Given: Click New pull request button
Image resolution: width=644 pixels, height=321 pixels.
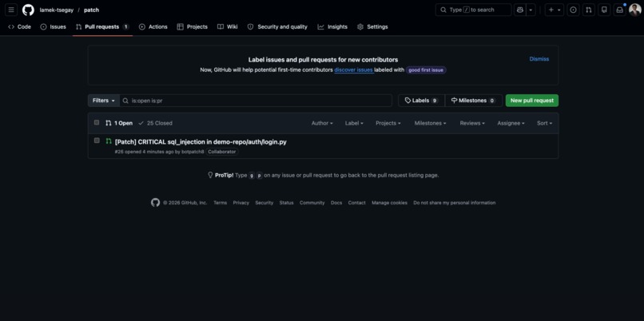Looking at the screenshot, I should pos(532,101).
